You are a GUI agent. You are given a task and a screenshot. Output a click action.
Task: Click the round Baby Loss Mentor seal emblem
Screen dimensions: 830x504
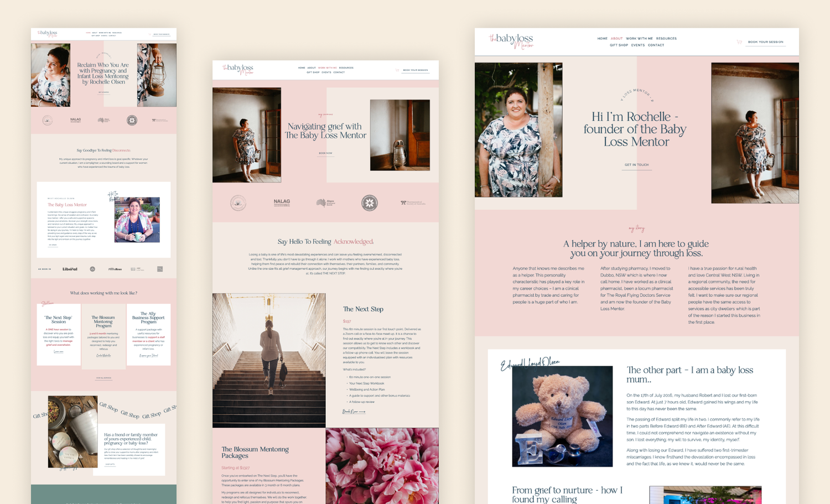point(238,202)
